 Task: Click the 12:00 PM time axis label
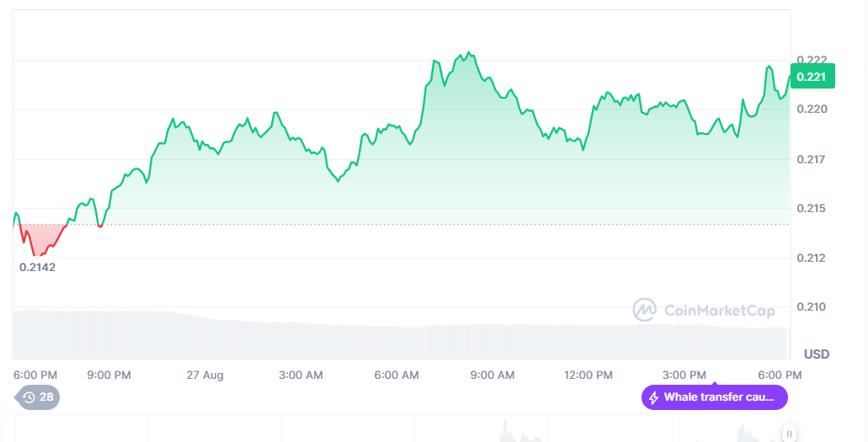pos(588,375)
